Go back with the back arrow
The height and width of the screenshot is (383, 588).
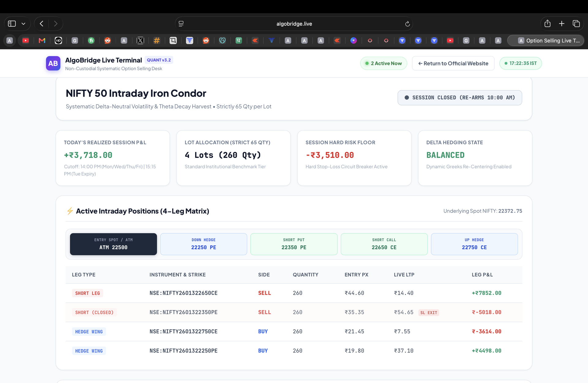42,24
